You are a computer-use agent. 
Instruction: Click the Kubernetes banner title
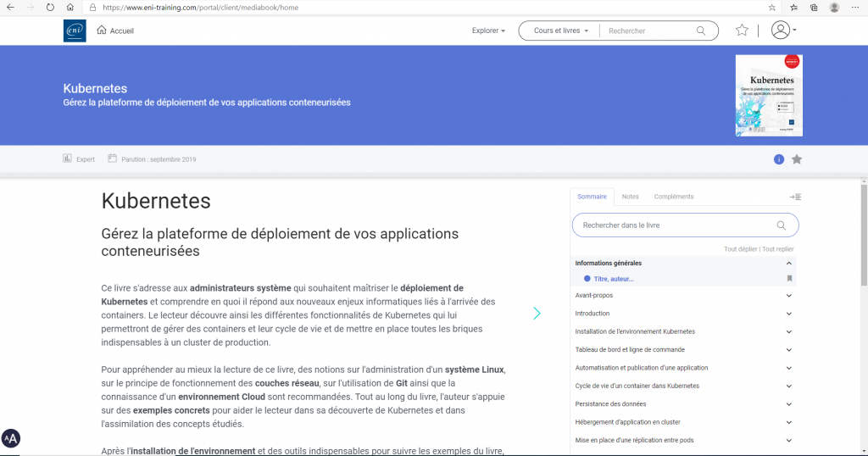point(95,88)
